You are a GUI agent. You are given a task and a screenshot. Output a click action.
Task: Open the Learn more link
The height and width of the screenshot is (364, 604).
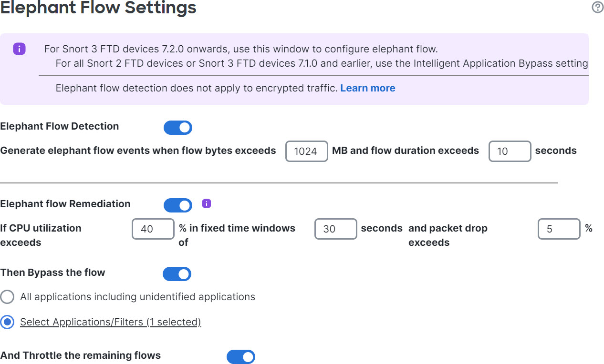click(367, 88)
